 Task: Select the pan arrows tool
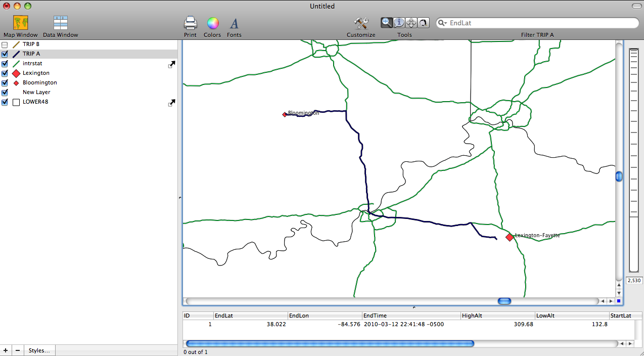click(x=411, y=23)
